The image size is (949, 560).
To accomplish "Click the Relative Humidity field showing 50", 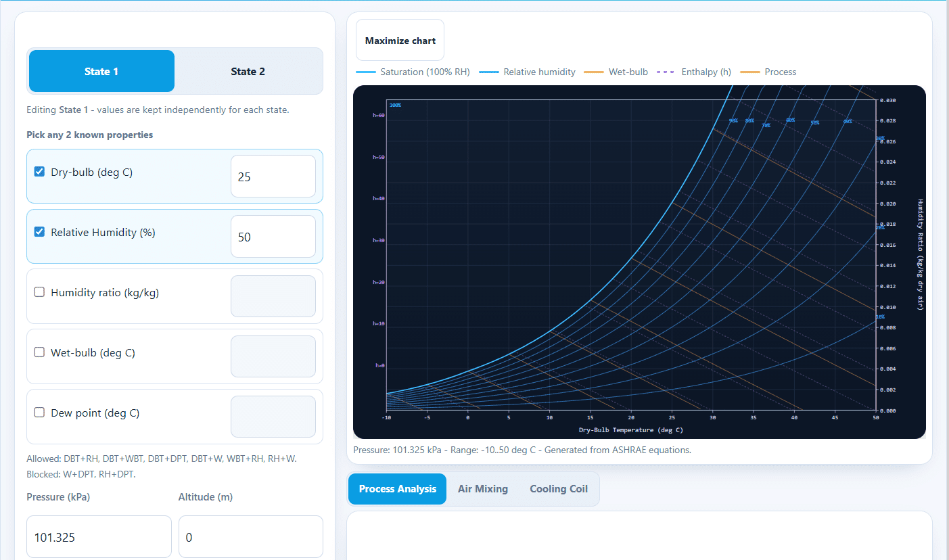I will tap(273, 237).
